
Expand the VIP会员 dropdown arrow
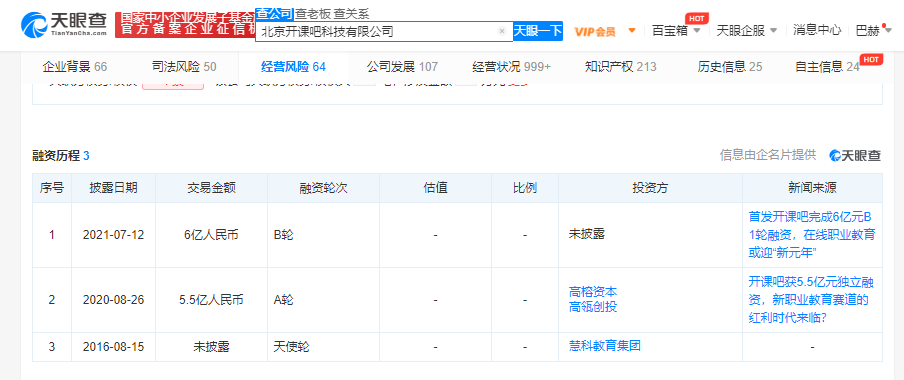[x=632, y=31]
